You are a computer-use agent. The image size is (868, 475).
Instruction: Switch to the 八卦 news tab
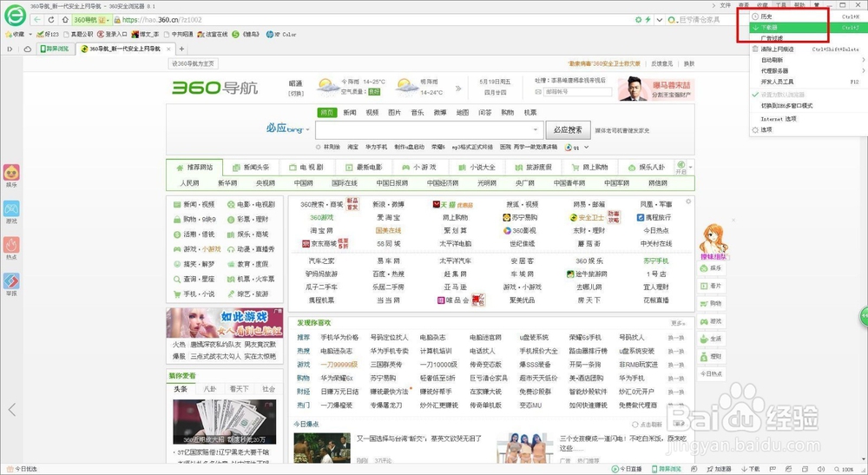tap(210, 389)
